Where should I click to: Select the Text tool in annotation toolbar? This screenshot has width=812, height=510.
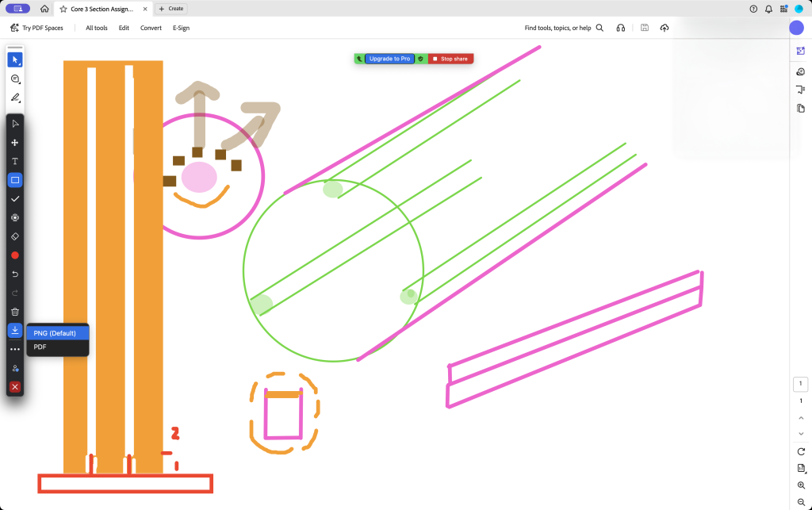coord(15,161)
